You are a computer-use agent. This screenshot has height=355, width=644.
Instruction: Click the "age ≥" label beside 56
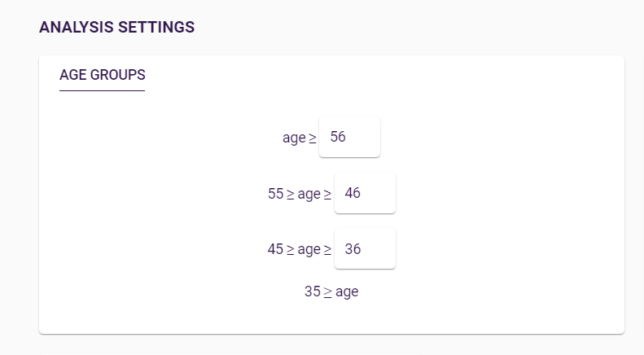[x=299, y=138]
